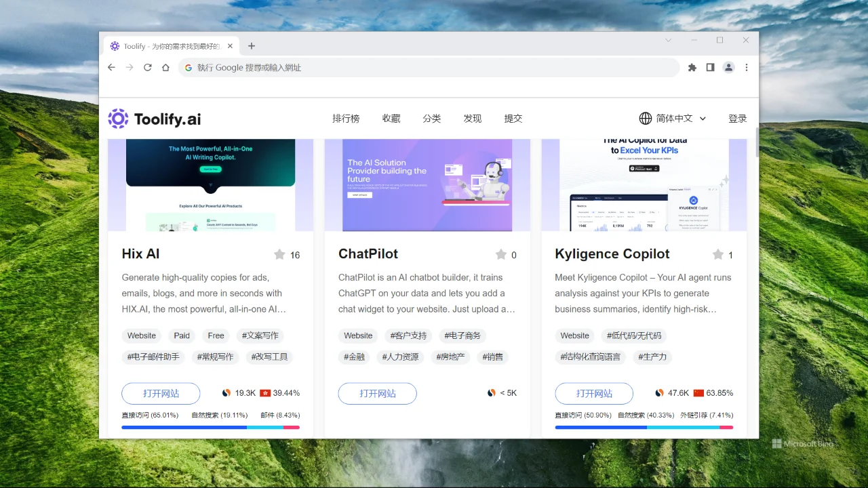Click 登录 to sign in

737,118
